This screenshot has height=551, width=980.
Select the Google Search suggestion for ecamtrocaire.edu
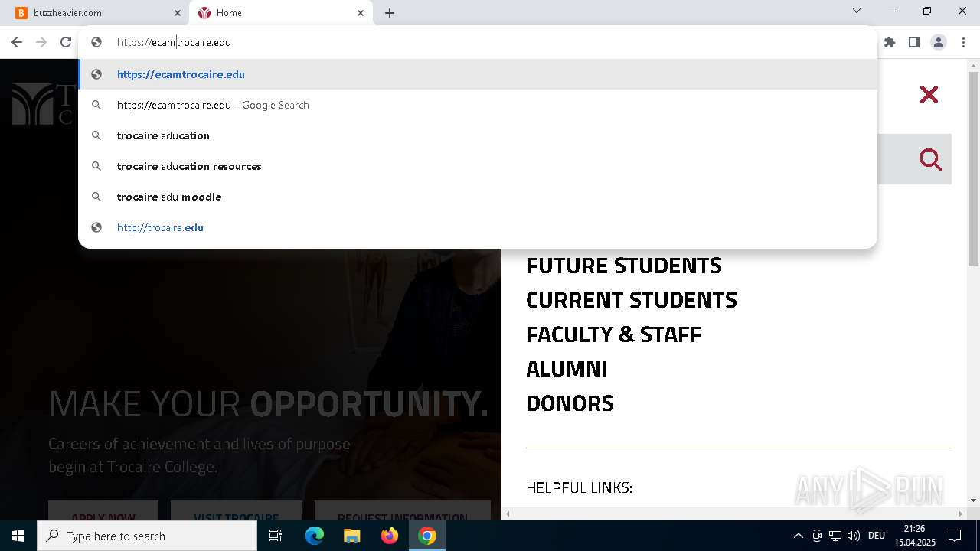(478, 105)
